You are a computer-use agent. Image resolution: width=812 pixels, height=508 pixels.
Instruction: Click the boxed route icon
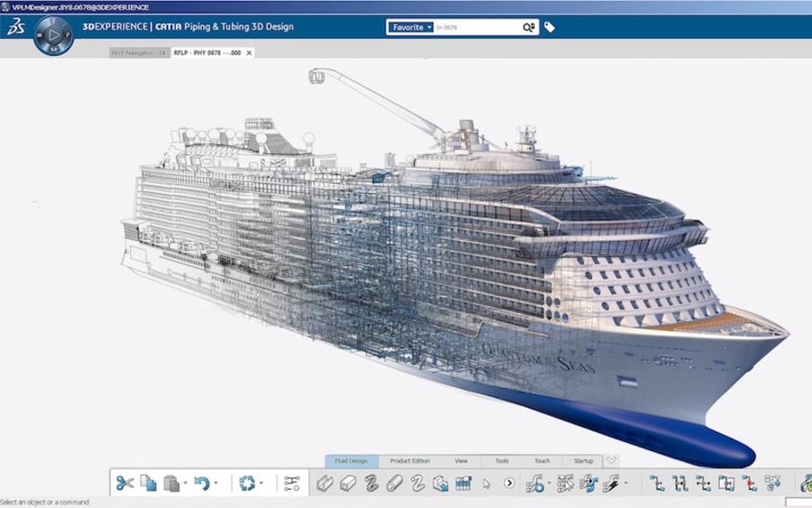coord(726,484)
